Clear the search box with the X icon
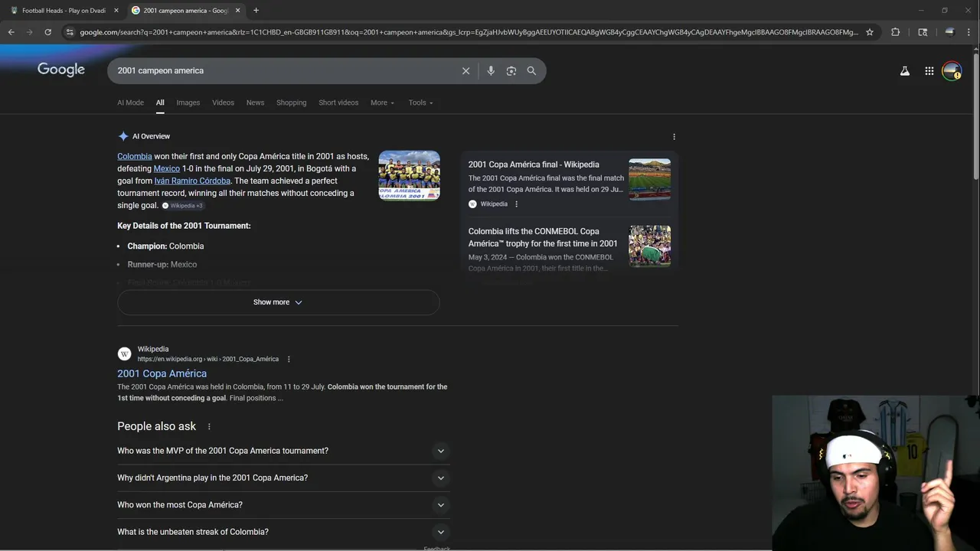980x551 pixels. point(465,70)
